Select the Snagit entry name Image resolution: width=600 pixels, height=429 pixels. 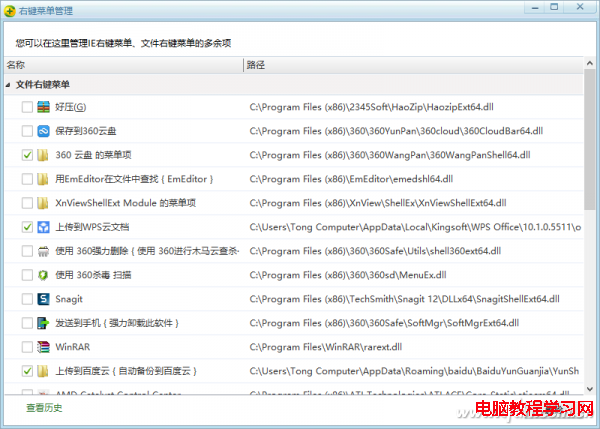(69, 299)
